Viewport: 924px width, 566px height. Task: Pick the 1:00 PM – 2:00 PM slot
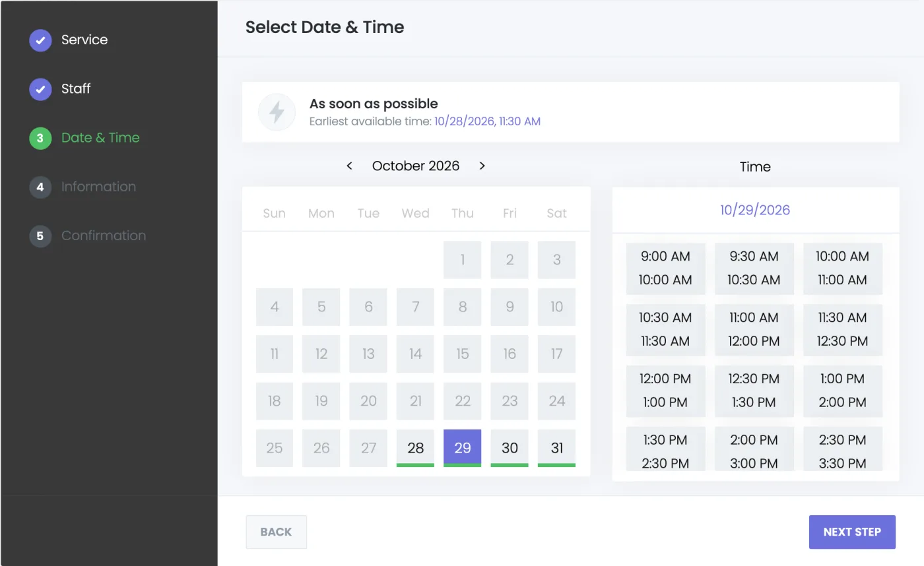click(x=842, y=391)
